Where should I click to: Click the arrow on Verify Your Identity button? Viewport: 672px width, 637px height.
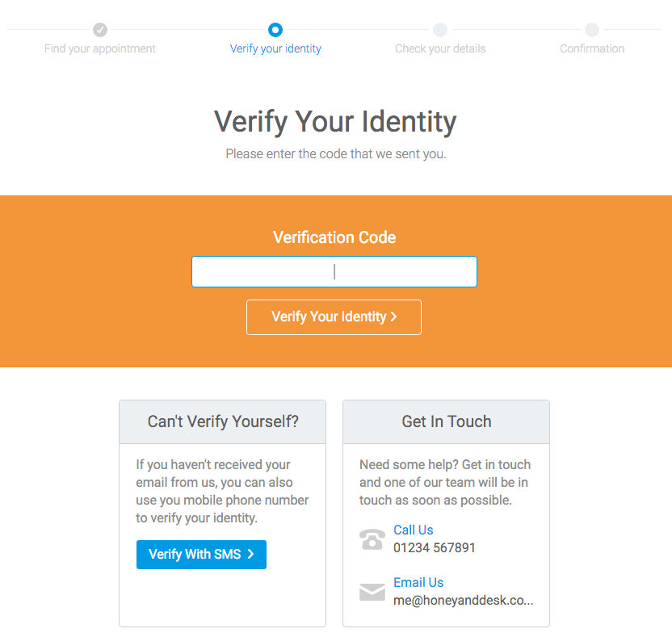(393, 317)
